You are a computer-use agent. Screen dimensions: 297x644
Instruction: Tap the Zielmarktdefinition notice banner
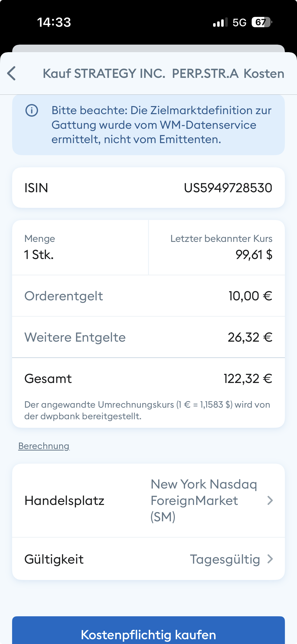[x=149, y=125]
